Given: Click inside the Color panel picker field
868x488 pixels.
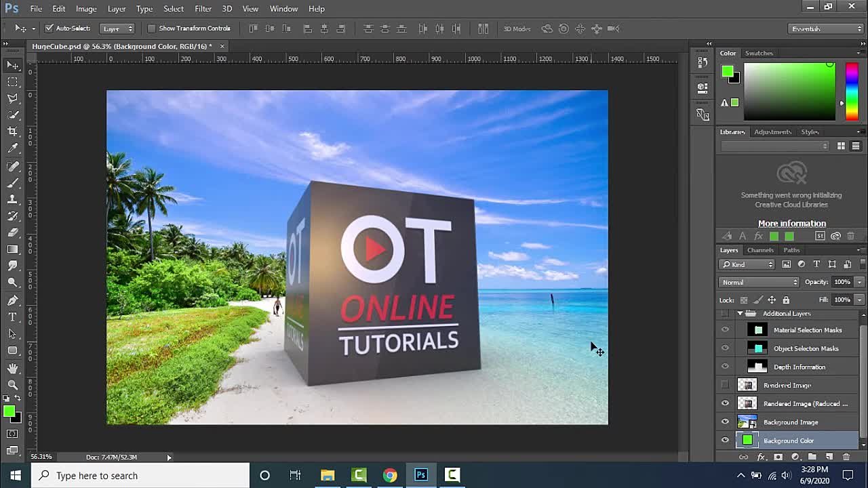Looking at the screenshot, I should pos(789,91).
